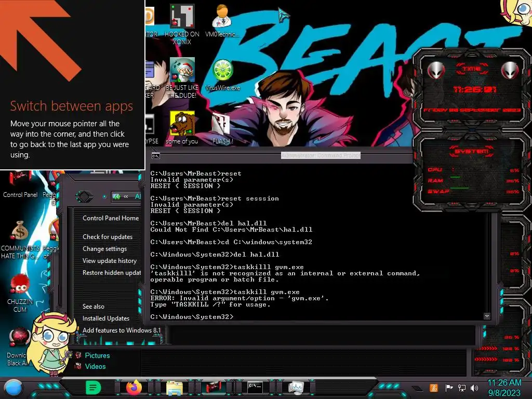Open COMMUNISTS HATE THIS money bag icon
Image resolution: width=532 pixels, height=399 pixels.
coord(20,239)
